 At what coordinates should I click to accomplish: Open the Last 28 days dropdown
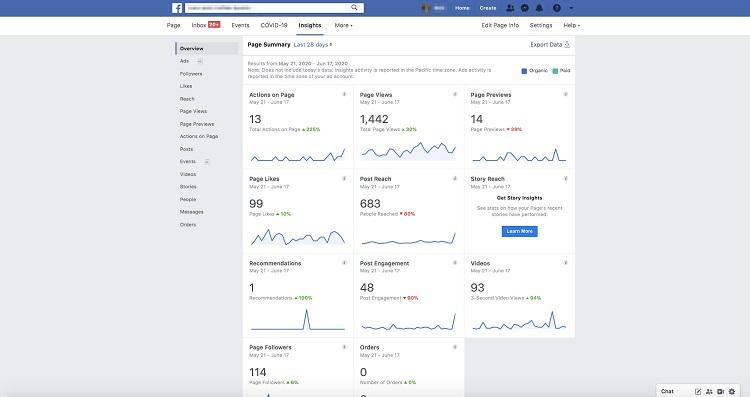[313, 44]
